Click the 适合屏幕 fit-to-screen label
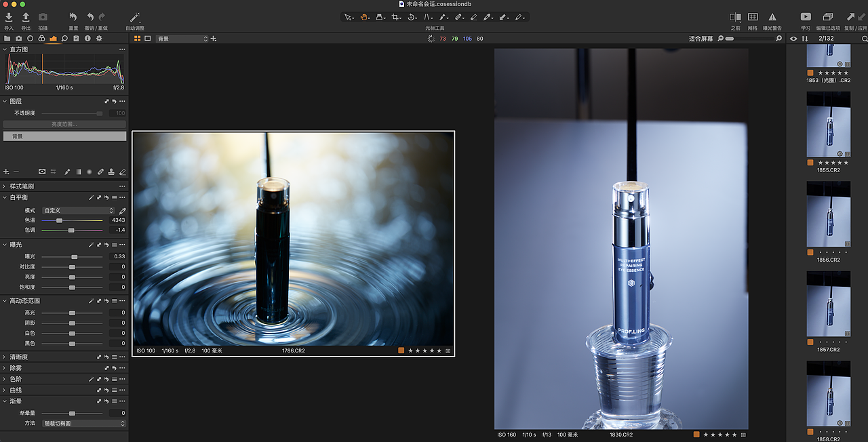The image size is (868, 442). pyautogui.click(x=701, y=39)
